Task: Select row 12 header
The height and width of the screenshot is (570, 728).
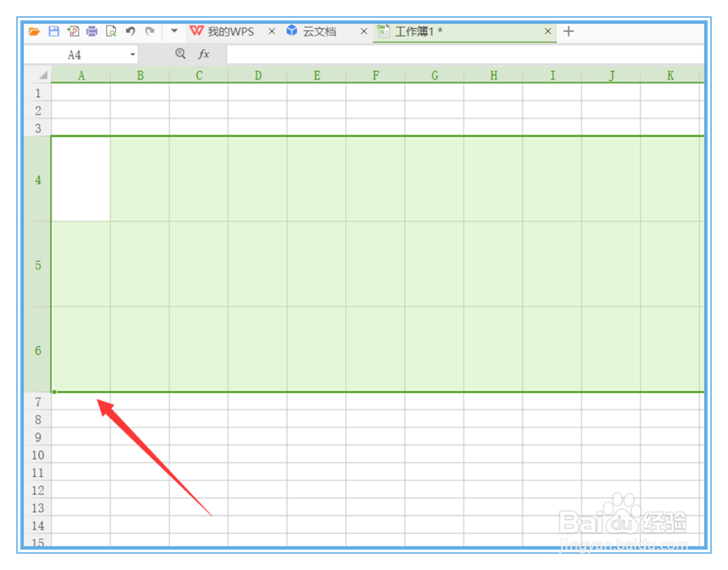Action: (38, 490)
